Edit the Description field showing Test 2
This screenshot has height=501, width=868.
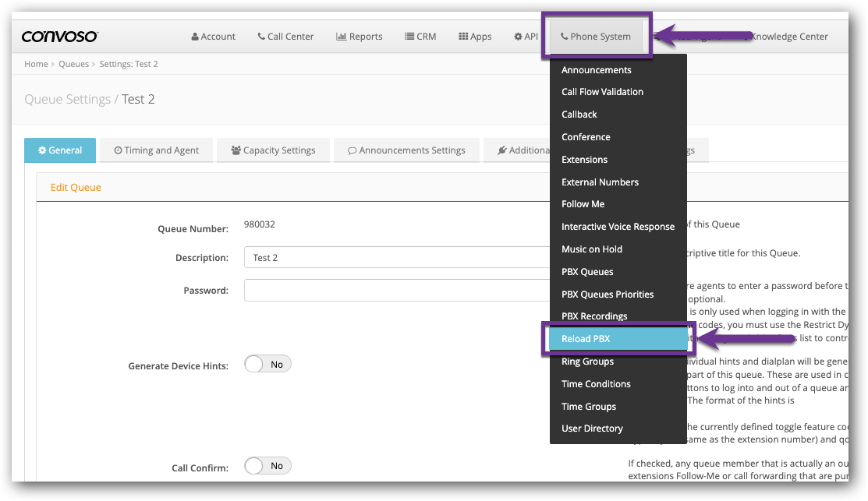(390, 257)
